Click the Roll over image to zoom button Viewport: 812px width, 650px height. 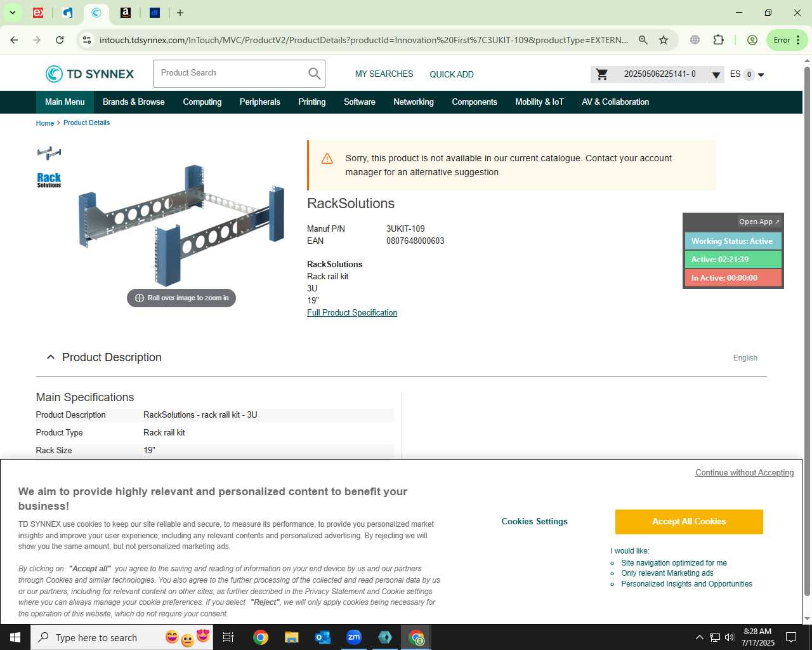click(x=181, y=298)
